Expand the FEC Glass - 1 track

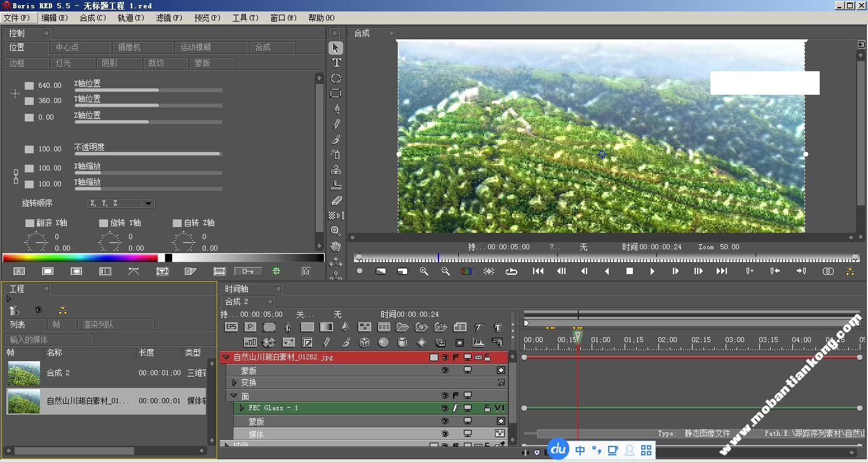242,408
